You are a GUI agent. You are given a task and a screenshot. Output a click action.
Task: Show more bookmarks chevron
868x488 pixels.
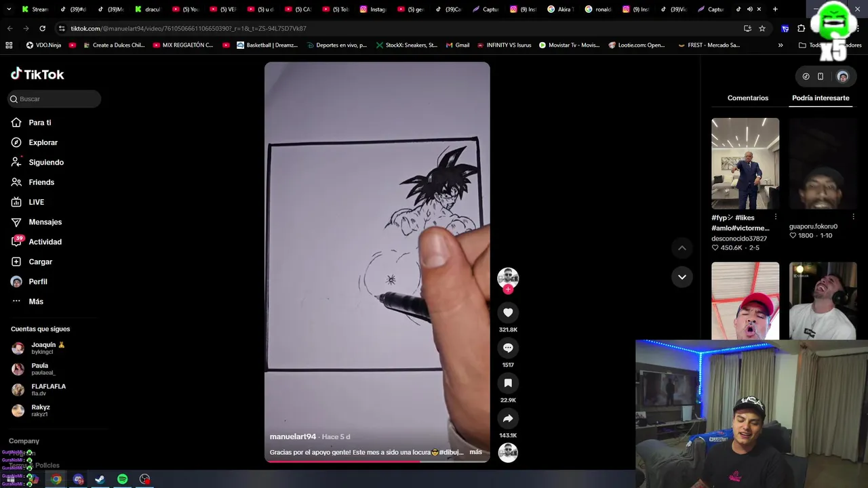pyautogui.click(x=781, y=45)
